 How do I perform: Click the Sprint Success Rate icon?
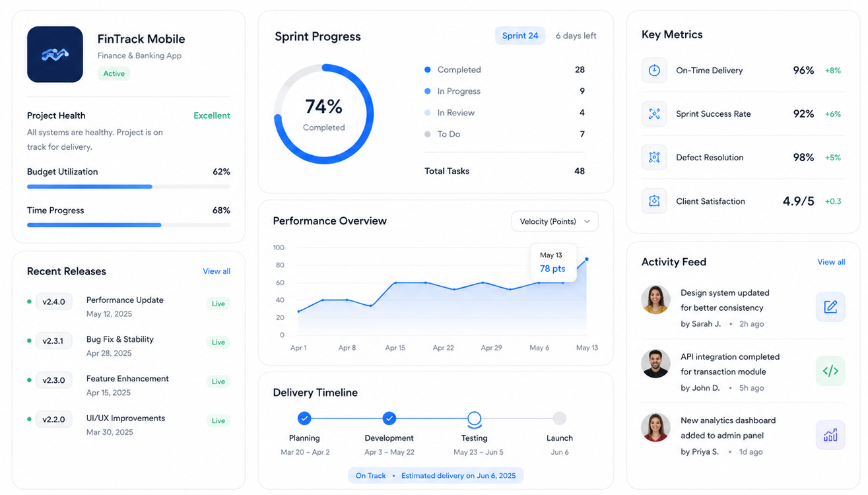[654, 114]
